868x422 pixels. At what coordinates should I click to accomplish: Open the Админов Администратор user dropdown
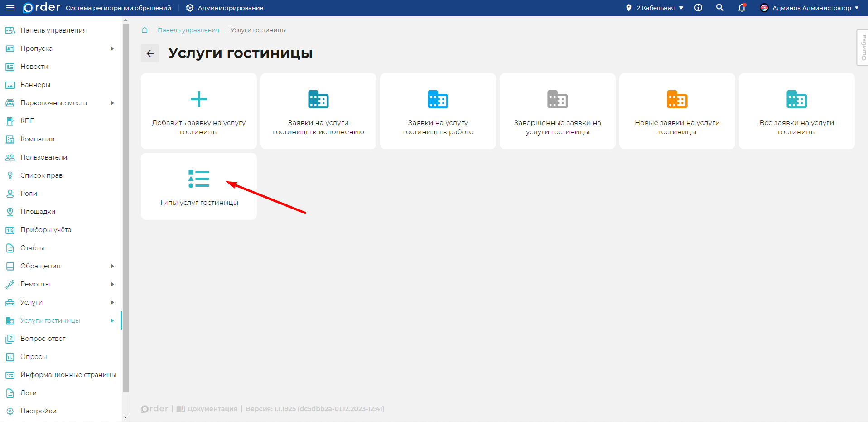click(811, 8)
